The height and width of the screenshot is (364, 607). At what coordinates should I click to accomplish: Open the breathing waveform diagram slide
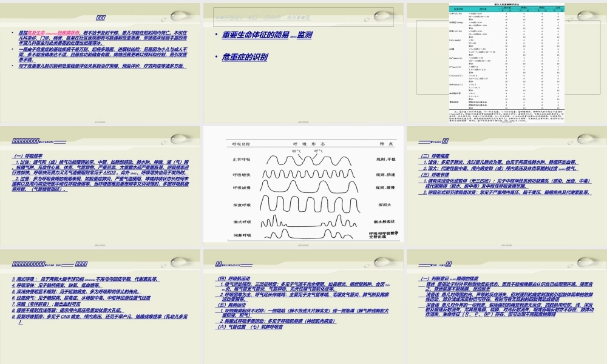point(303,182)
